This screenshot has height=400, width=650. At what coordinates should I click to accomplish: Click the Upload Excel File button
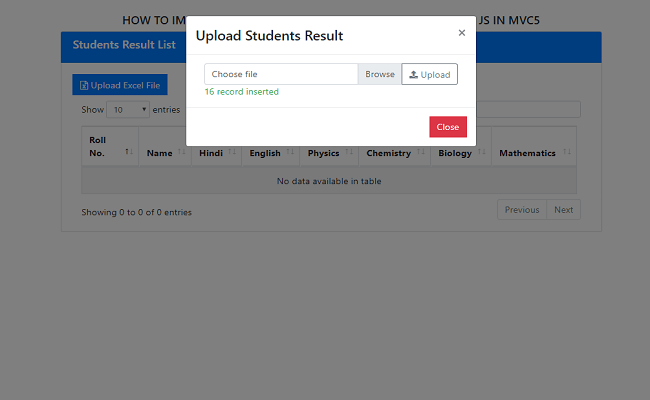tap(120, 85)
